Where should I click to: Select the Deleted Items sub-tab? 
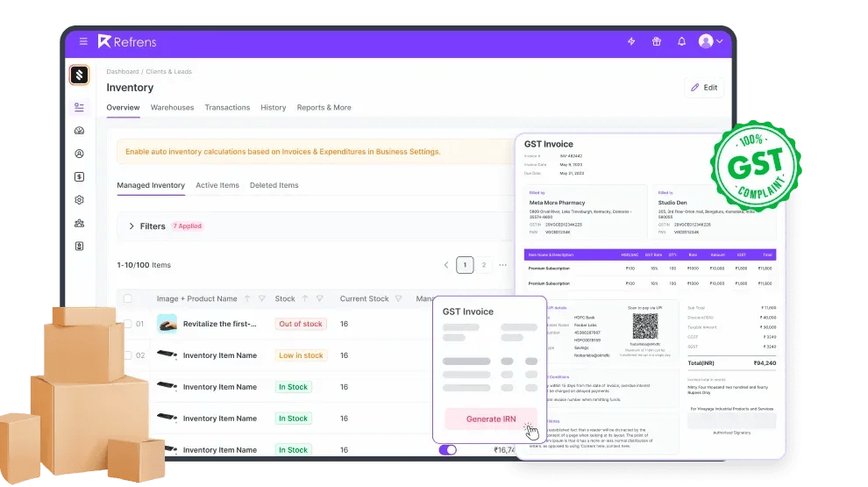pyautogui.click(x=274, y=185)
